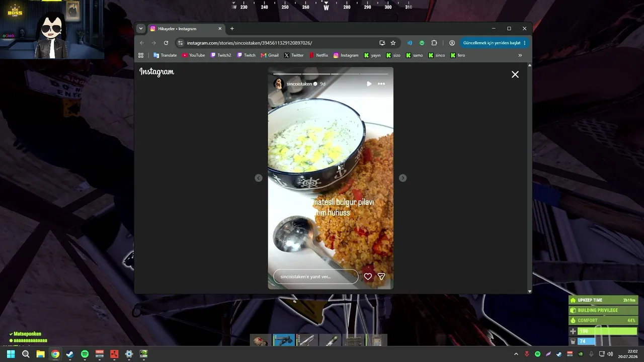Click the story progress bar segments

coord(331,73)
